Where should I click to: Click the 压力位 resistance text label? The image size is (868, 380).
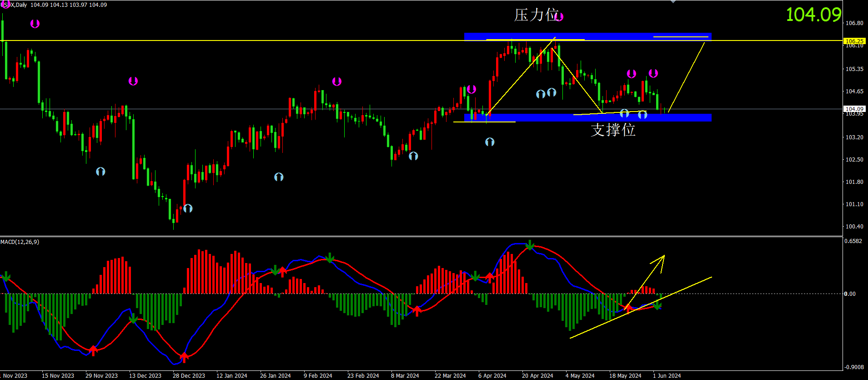point(536,15)
